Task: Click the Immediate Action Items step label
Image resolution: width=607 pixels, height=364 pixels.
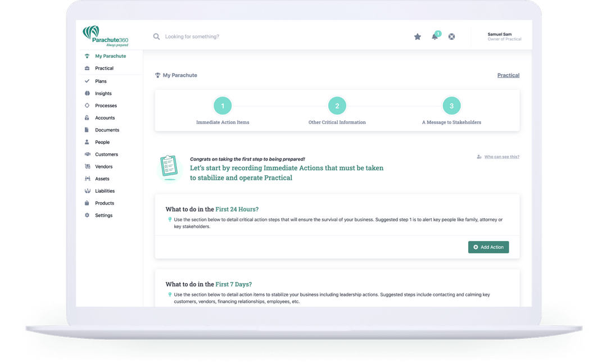Action: 223,122
